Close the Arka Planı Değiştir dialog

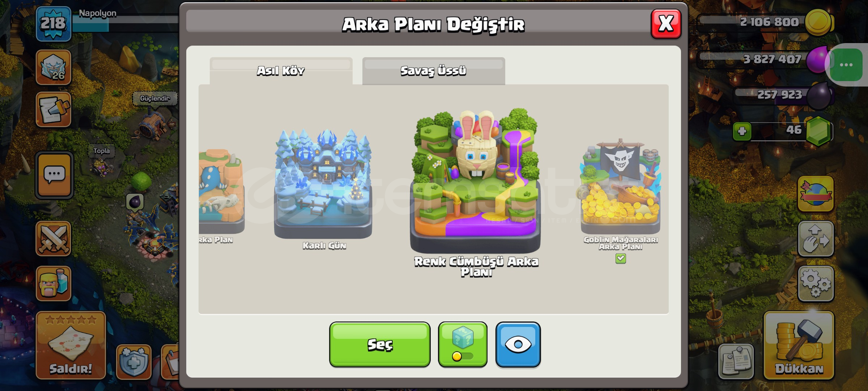click(x=666, y=24)
